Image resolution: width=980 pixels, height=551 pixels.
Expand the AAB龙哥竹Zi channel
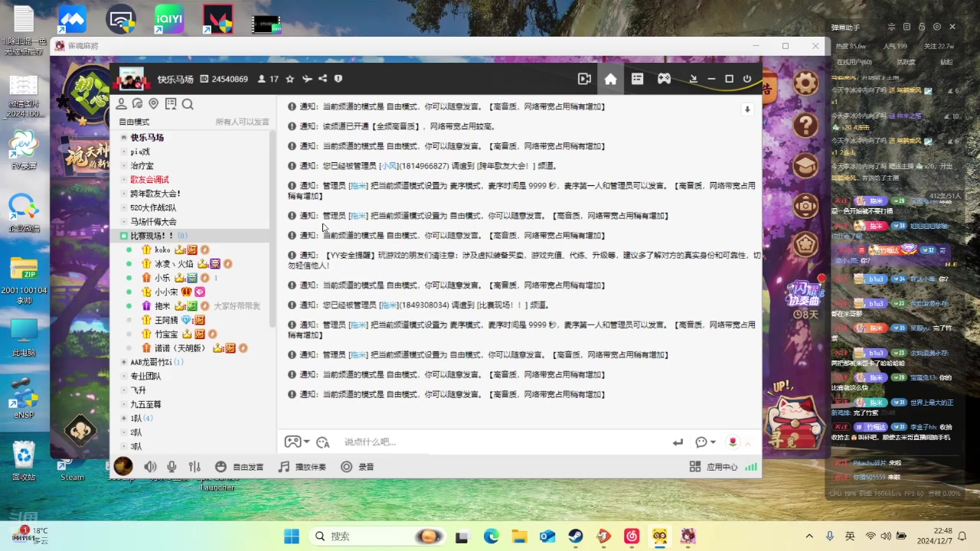(124, 362)
